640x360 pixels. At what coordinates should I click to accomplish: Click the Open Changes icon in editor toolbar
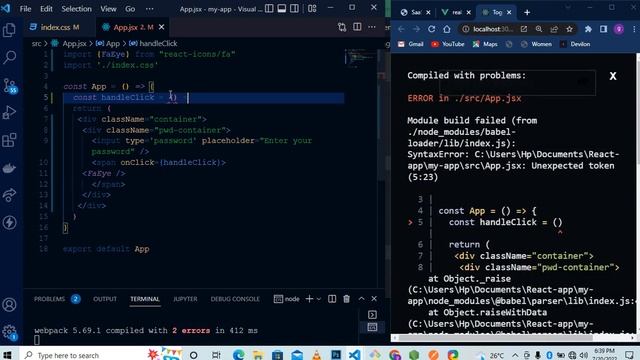pos(342,27)
